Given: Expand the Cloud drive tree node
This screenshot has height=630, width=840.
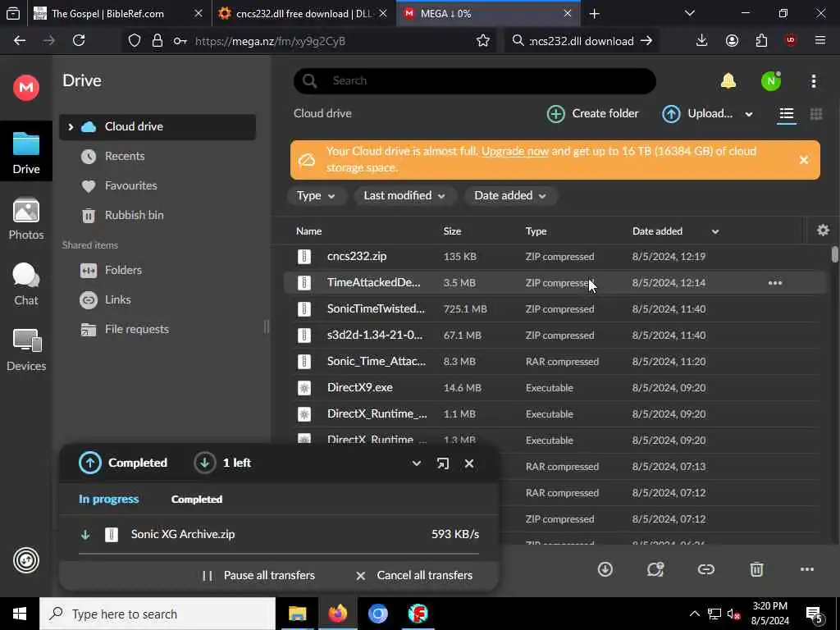Looking at the screenshot, I should [x=71, y=126].
